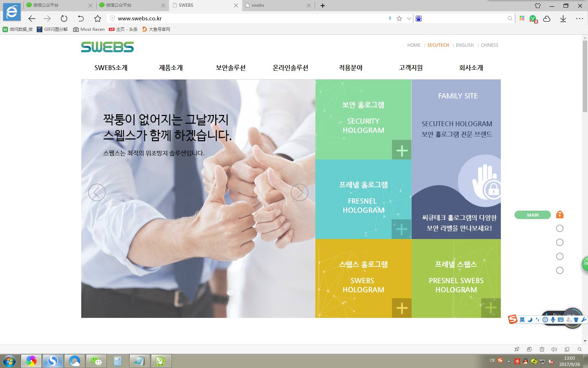Open browser downloads
The height and width of the screenshot is (368, 588).
click(563, 18)
